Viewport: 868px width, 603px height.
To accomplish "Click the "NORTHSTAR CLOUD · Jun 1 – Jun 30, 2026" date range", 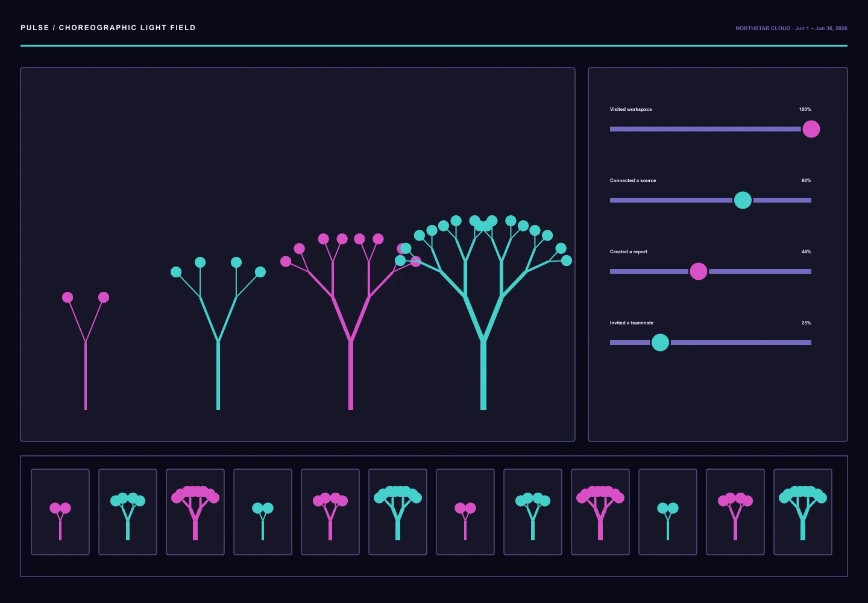I will point(791,28).
